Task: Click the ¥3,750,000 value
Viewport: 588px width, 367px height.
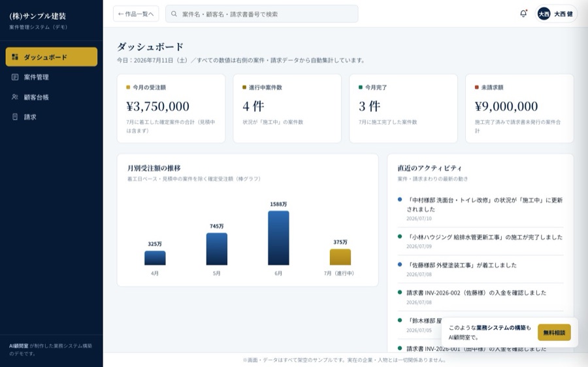Action: (x=158, y=106)
